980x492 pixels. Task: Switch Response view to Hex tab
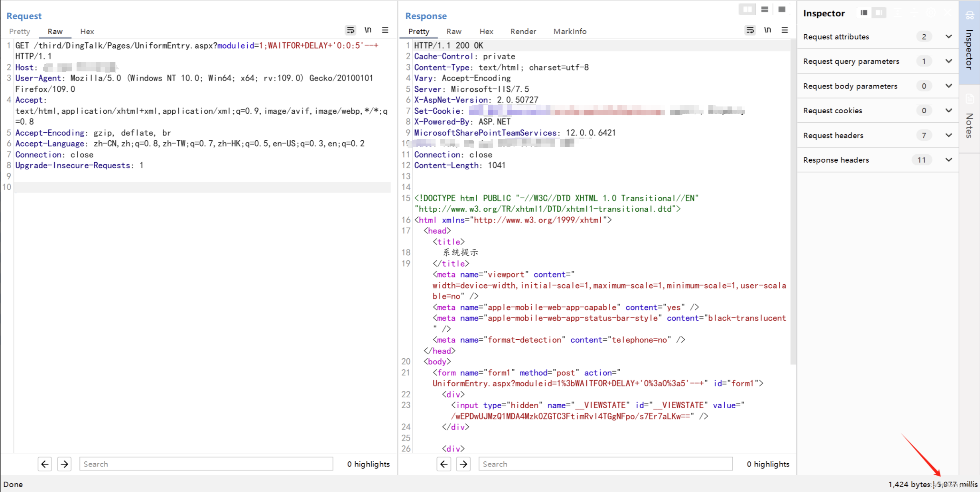pyautogui.click(x=486, y=31)
